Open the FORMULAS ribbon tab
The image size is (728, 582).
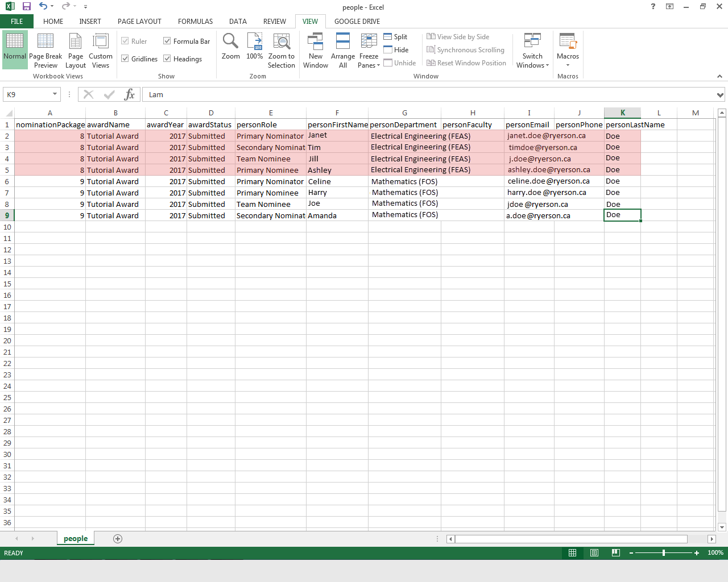pyautogui.click(x=195, y=22)
